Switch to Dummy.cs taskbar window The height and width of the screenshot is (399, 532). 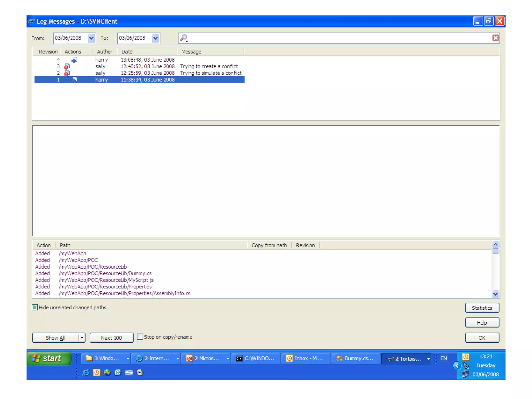coord(355,358)
